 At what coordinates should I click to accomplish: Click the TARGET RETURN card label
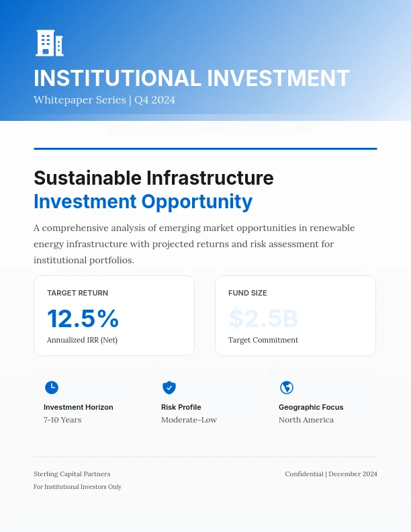pos(77,293)
